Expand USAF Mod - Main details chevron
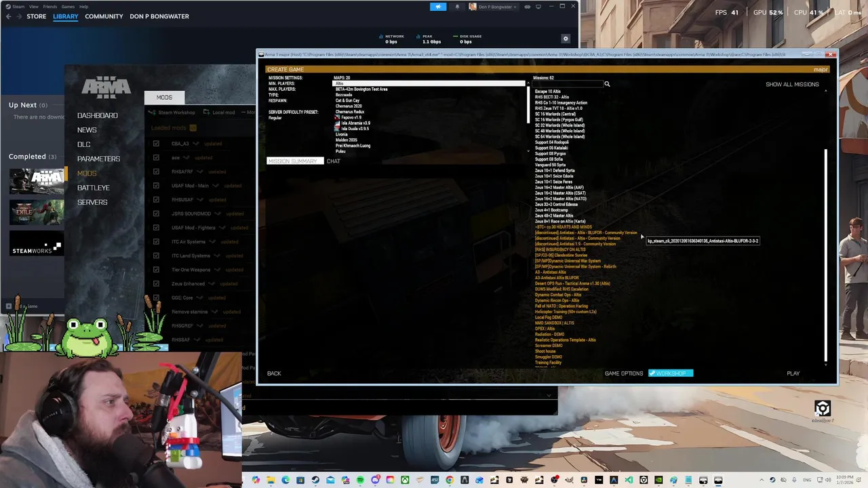Screen dimensions: 868x488 [216, 186]
